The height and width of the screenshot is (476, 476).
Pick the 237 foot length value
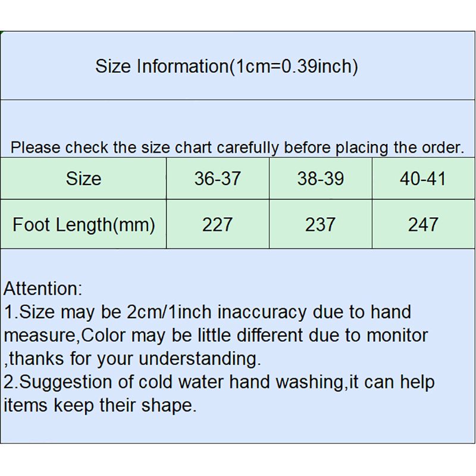(320, 224)
